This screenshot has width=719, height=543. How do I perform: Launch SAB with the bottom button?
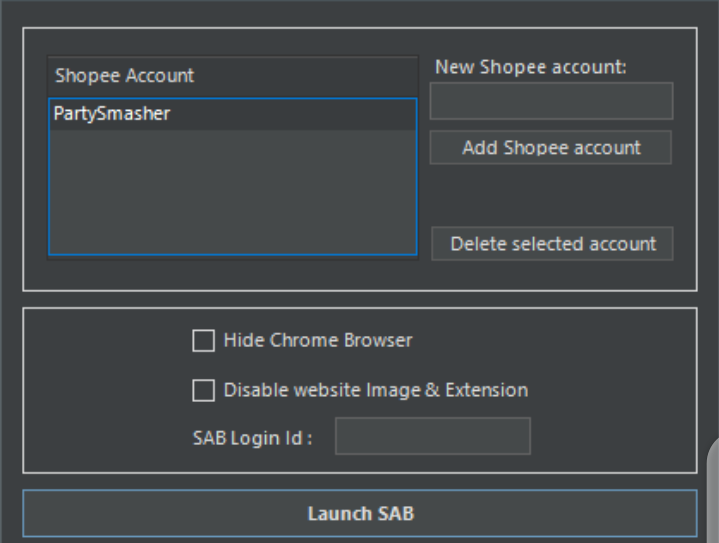(360, 513)
